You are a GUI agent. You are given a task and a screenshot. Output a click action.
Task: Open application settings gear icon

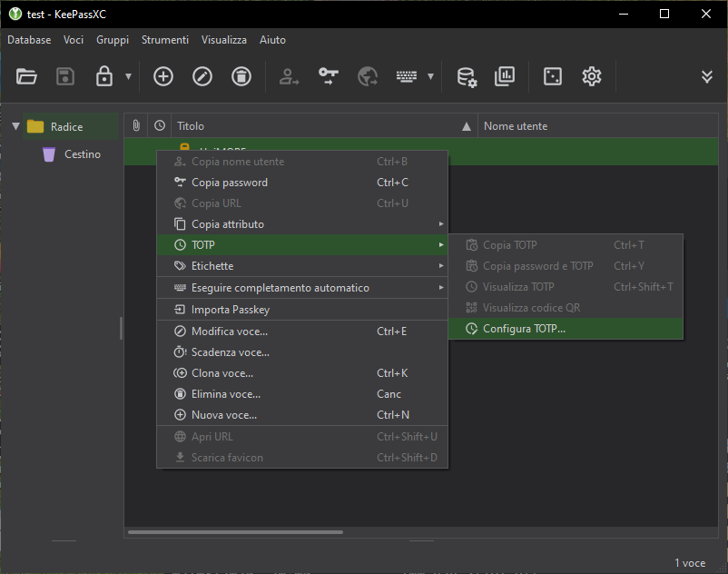click(592, 76)
